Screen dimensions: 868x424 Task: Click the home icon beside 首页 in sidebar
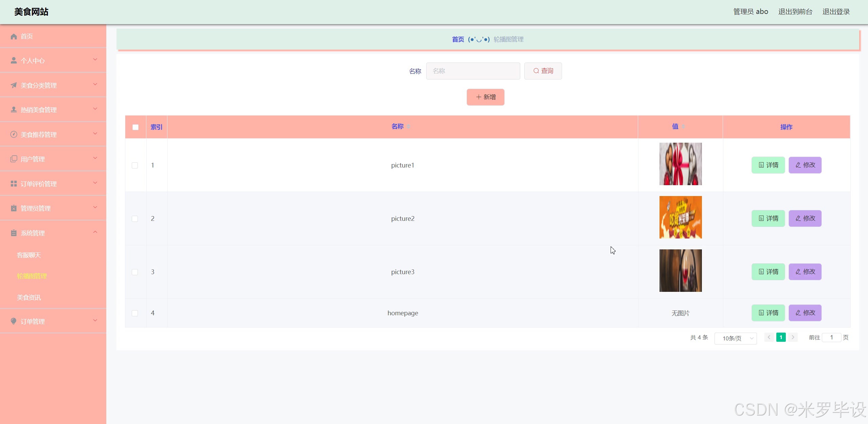coord(14,36)
